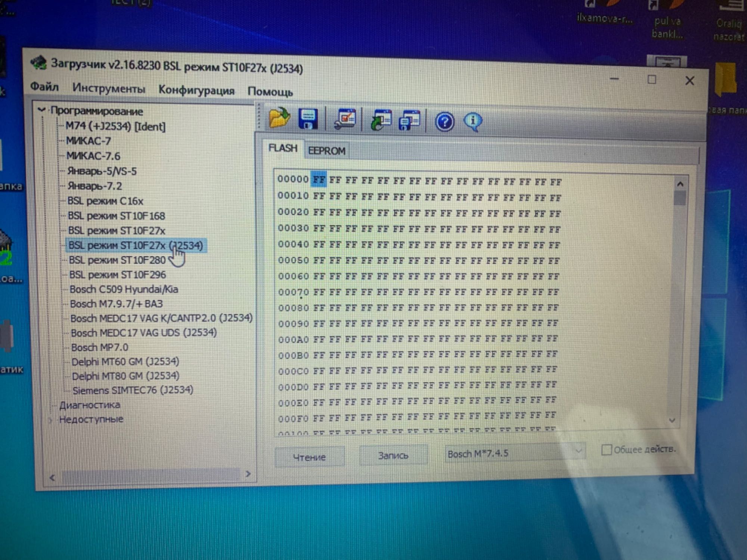The width and height of the screenshot is (747, 560).
Task: Open the settings/tools toolbar icon
Action: [345, 119]
